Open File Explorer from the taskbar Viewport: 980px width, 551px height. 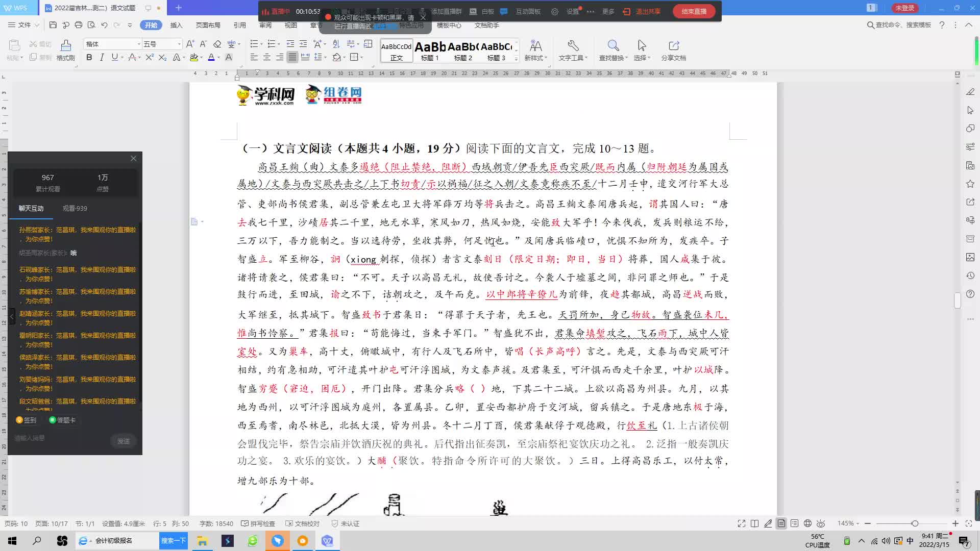click(x=202, y=541)
